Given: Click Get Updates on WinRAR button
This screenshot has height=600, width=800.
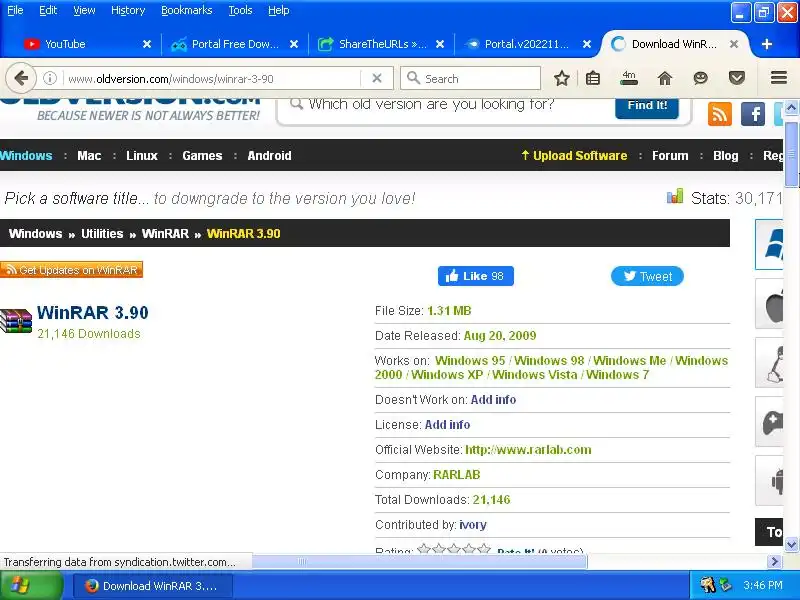Looking at the screenshot, I should (71, 270).
